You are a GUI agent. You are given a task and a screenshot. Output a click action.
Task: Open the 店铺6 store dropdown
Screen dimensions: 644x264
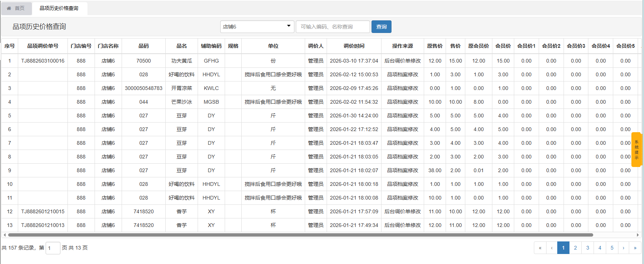tap(257, 27)
